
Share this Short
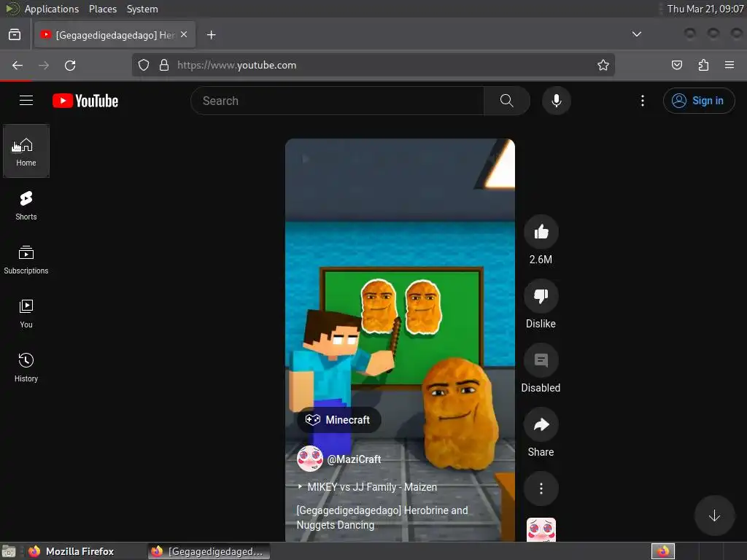tap(541, 424)
